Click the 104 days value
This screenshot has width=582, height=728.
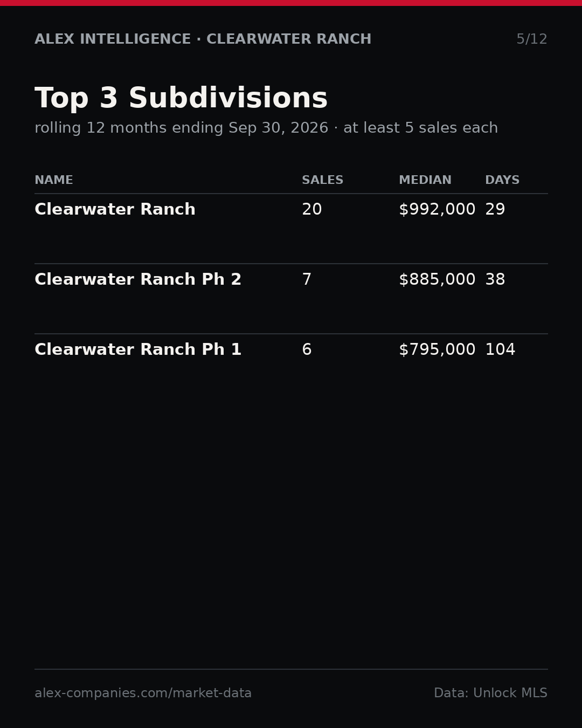500,350
